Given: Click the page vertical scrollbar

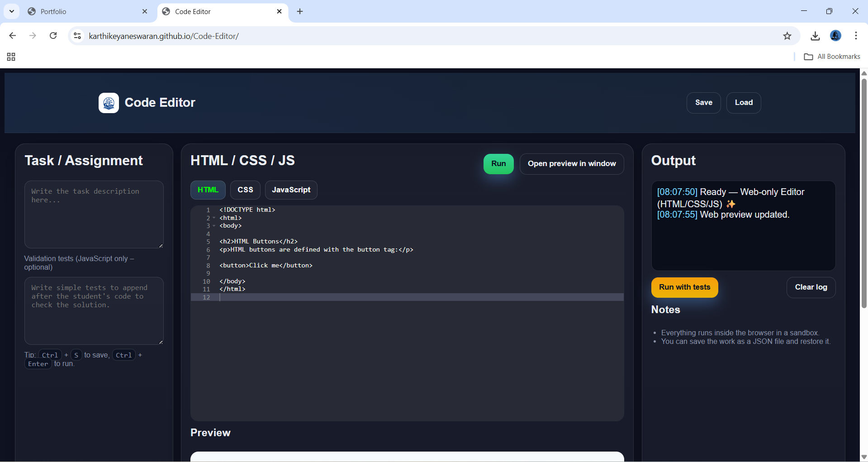Looking at the screenshot, I should (864, 195).
